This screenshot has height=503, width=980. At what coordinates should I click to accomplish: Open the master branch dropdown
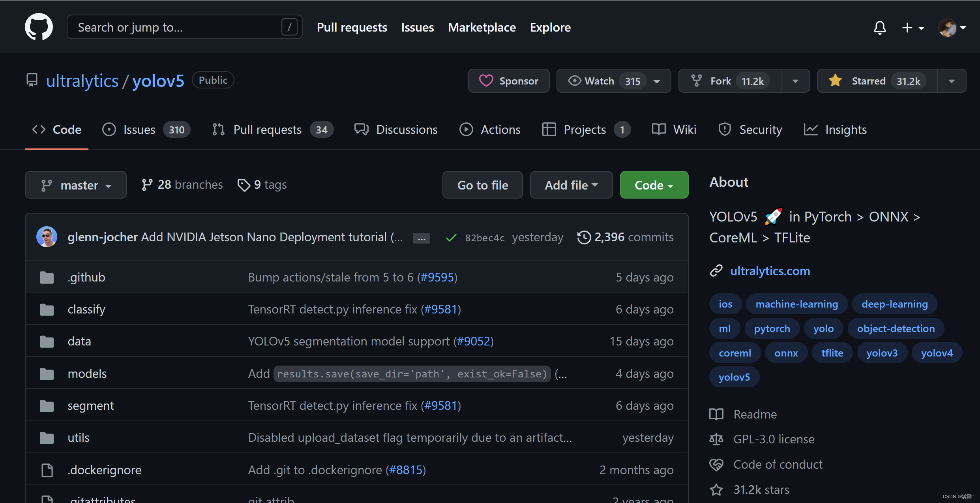coord(76,185)
